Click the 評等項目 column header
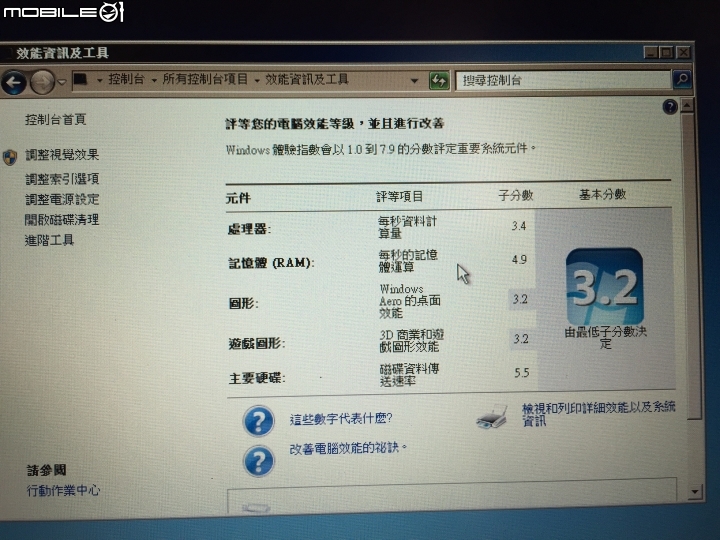Viewport: 720px width, 540px height. tap(399, 197)
